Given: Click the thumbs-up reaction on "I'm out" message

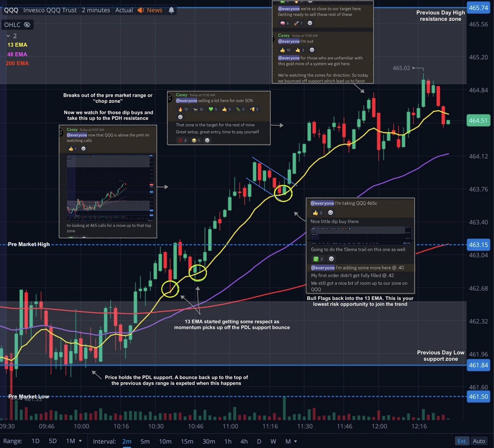Looking at the screenshot, I should (286, 50).
